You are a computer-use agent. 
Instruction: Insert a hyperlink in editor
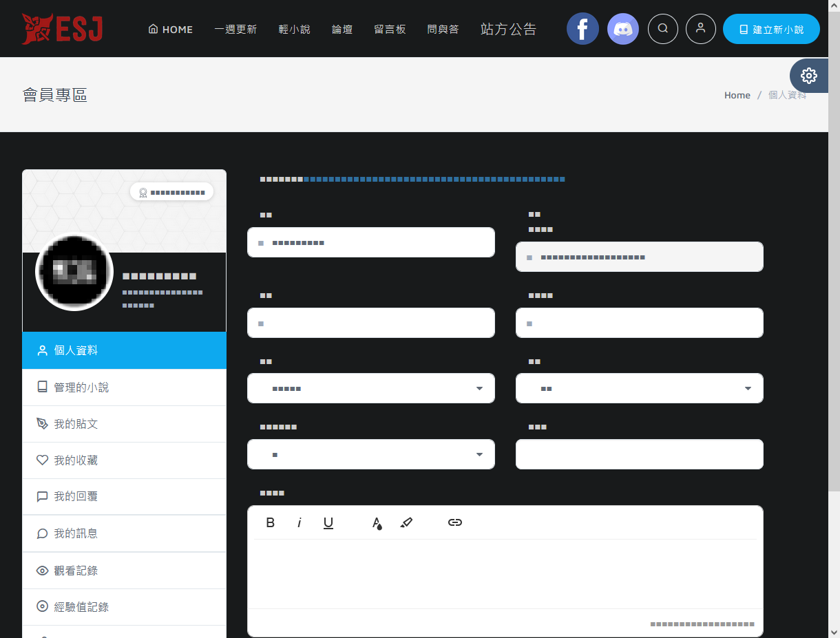(x=455, y=523)
